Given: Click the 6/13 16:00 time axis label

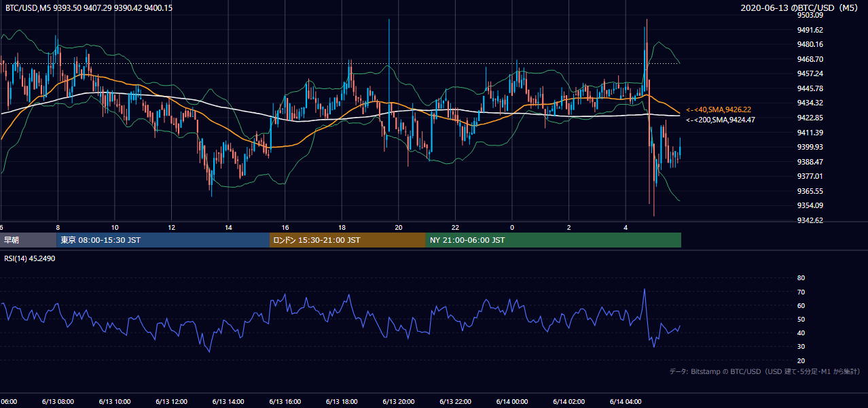Looking at the screenshot, I should [285, 402].
